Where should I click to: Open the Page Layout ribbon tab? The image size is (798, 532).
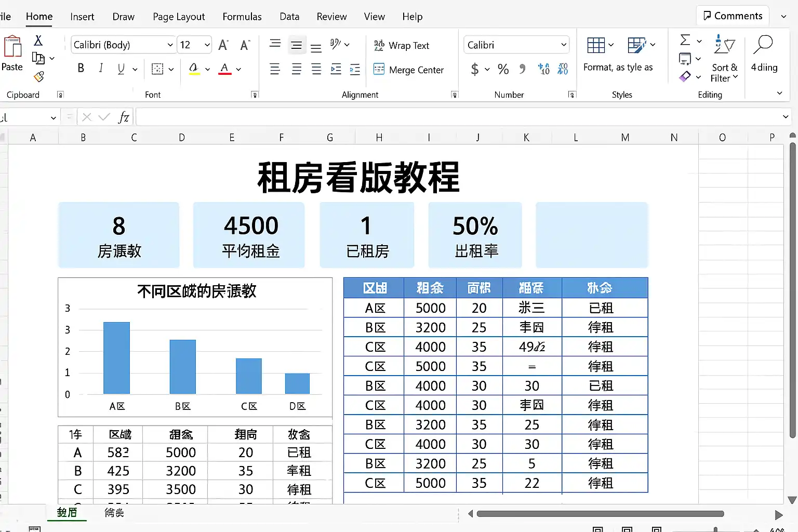(x=179, y=17)
